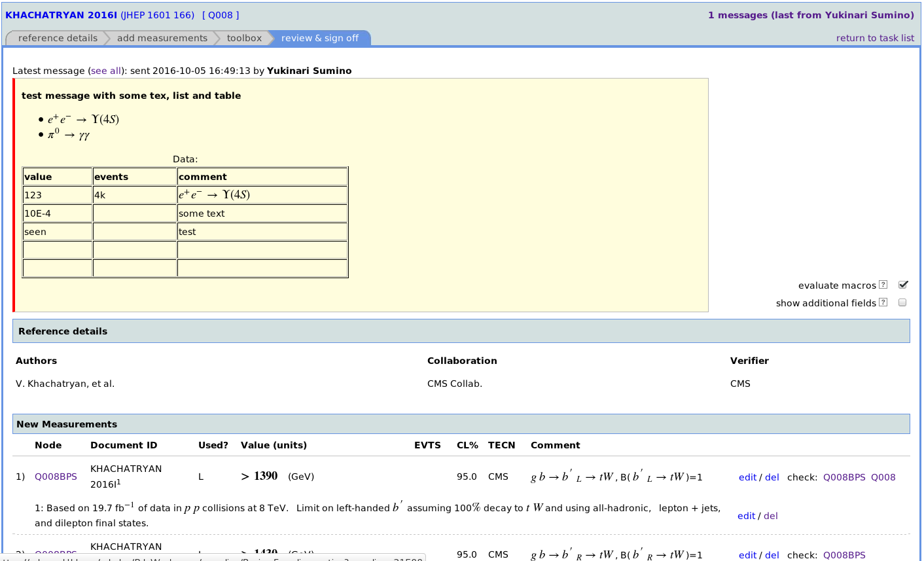The width and height of the screenshot is (924, 561).
Task: Uncheck the evaluate macros checkbox
Action: coord(903,285)
